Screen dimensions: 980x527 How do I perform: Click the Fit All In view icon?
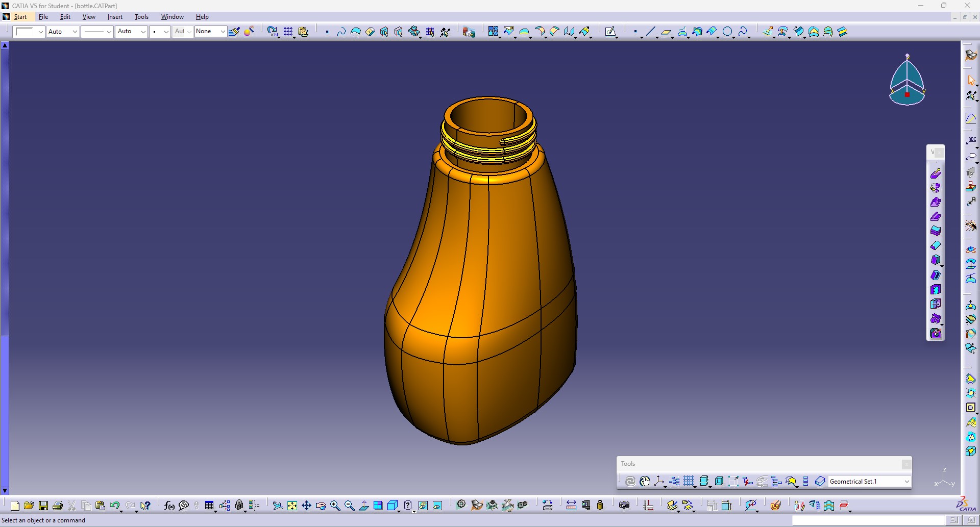[x=292, y=506]
